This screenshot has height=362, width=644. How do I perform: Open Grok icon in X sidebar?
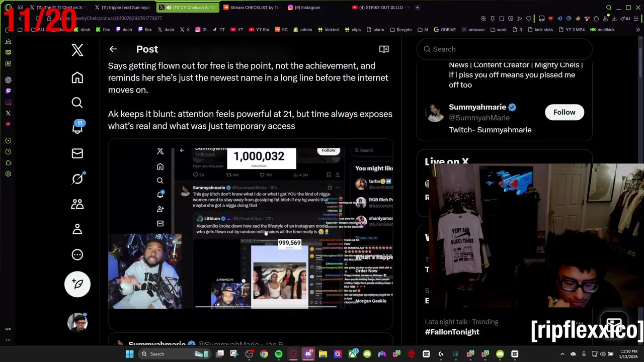point(77,178)
